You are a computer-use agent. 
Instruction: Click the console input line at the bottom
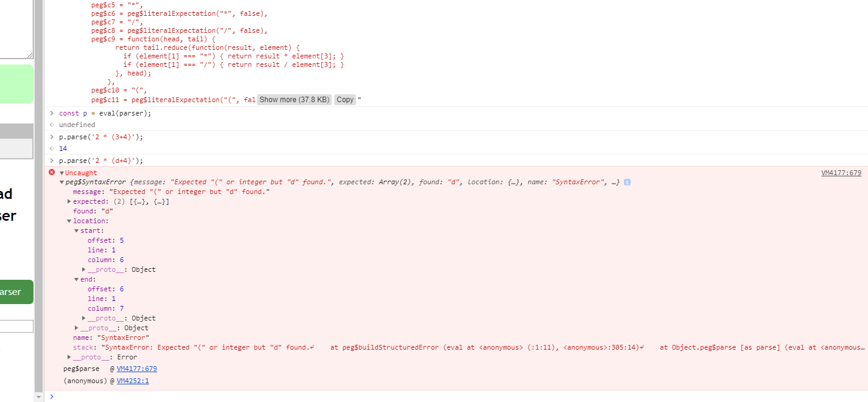click(122, 397)
